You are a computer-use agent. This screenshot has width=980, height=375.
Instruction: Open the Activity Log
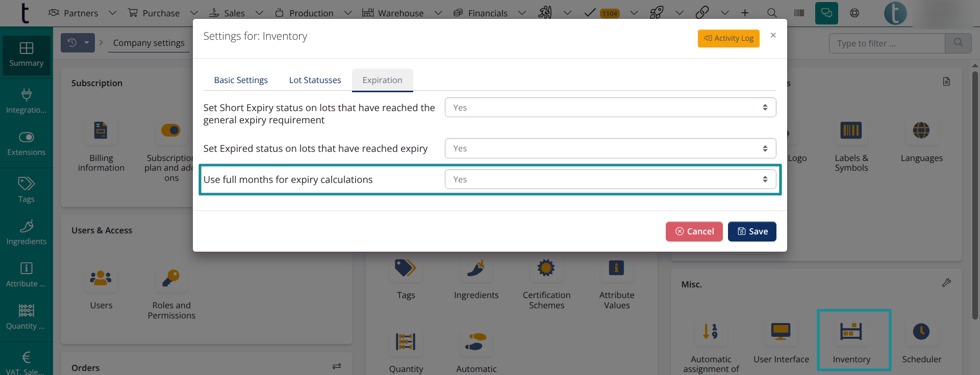click(728, 38)
